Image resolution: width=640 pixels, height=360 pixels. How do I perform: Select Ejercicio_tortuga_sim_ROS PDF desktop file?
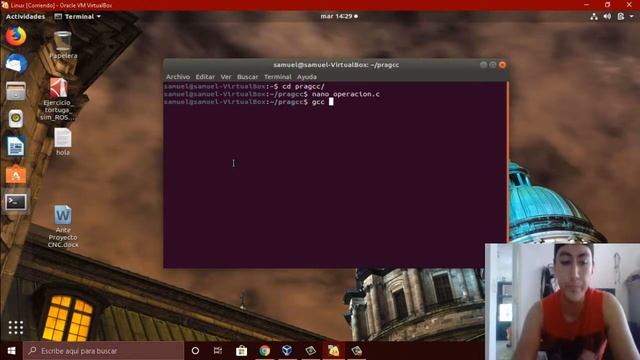(58, 98)
